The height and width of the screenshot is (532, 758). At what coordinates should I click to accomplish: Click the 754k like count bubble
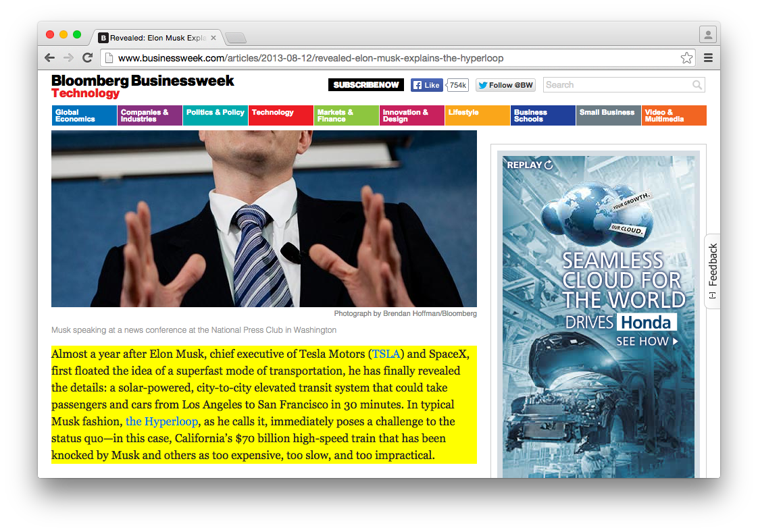tap(457, 85)
